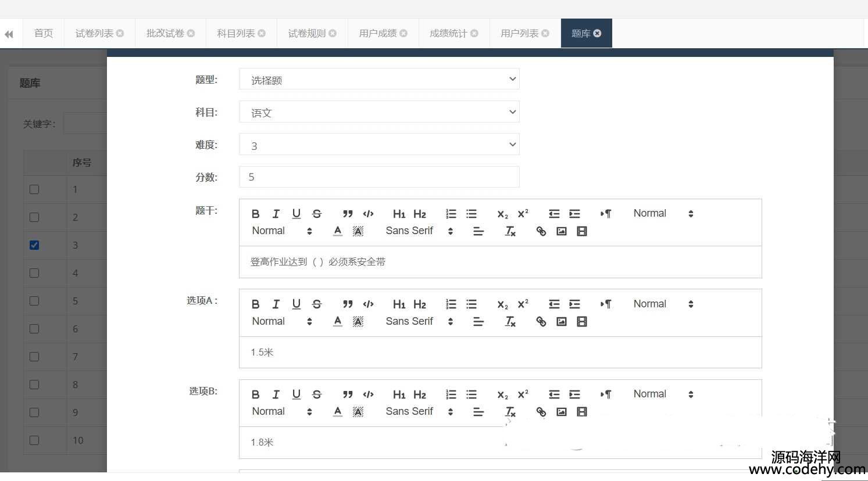Insert video in the 选项B editor

[582, 412]
